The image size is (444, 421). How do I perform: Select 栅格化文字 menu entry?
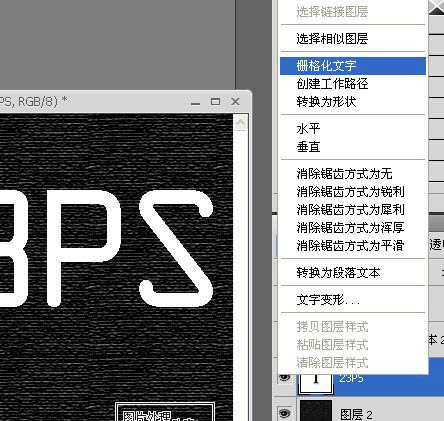353,66
